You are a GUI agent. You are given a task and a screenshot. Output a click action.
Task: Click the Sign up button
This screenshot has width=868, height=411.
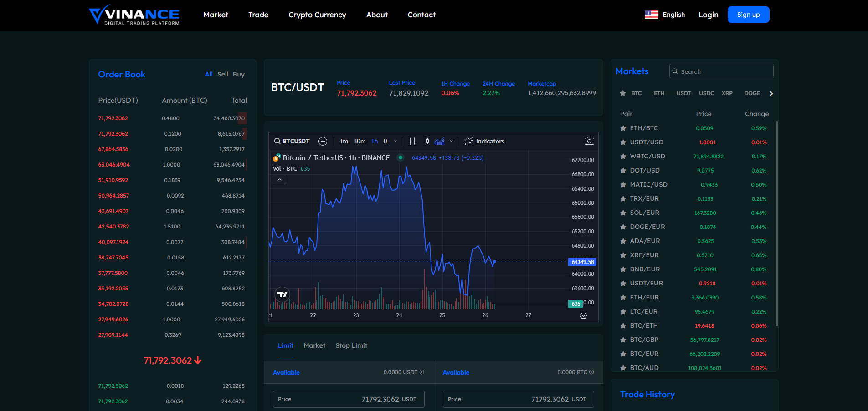point(748,15)
